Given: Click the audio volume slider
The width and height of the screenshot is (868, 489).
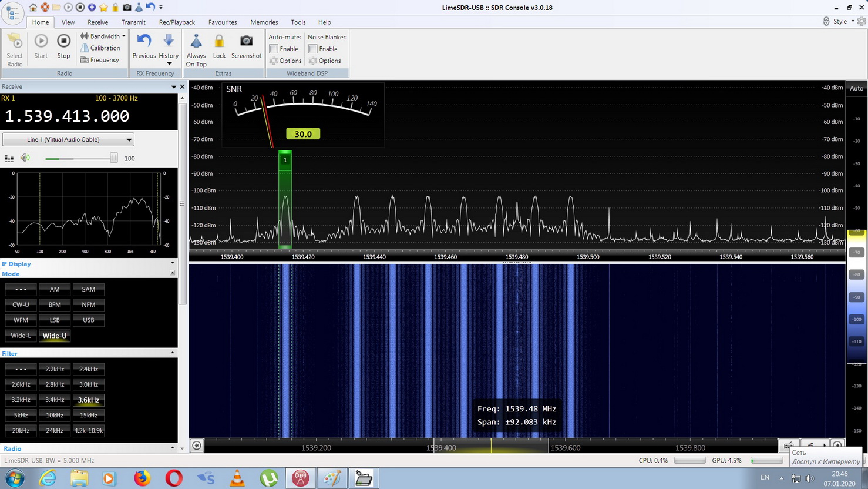Looking at the screenshot, I should click(x=81, y=158).
